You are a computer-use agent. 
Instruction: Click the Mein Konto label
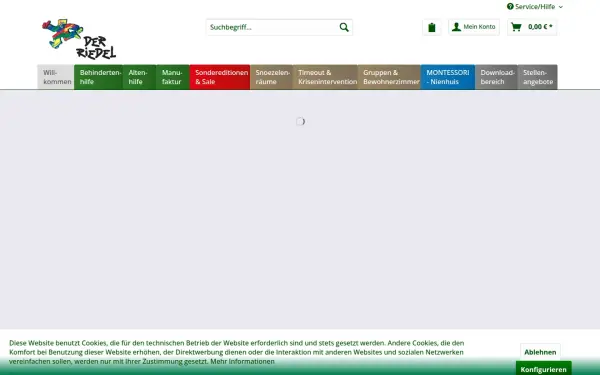(x=479, y=27)
